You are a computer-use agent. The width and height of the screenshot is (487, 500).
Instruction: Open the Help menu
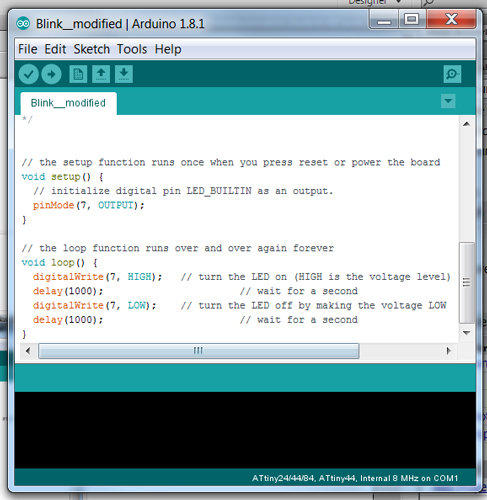click(x=168, y=49)
